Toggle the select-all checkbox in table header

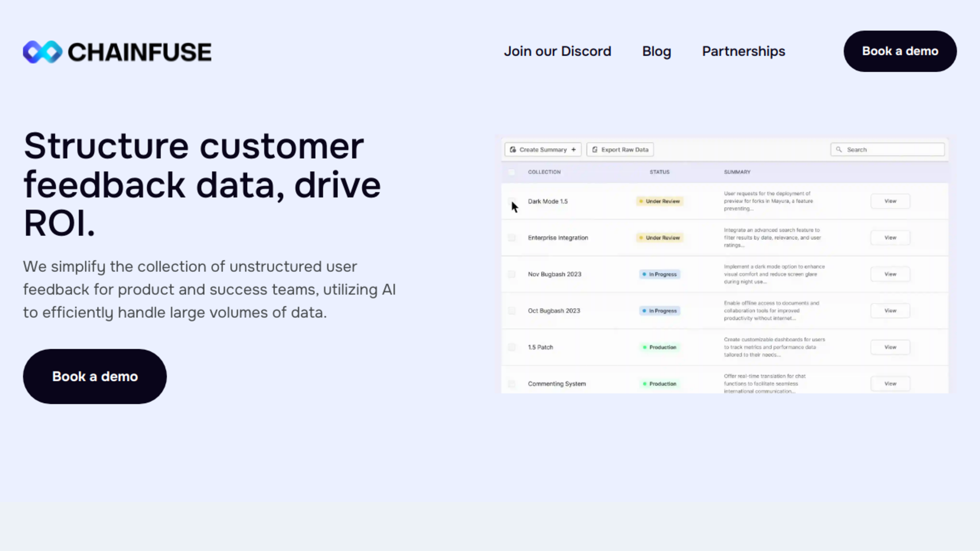point(512,172)
